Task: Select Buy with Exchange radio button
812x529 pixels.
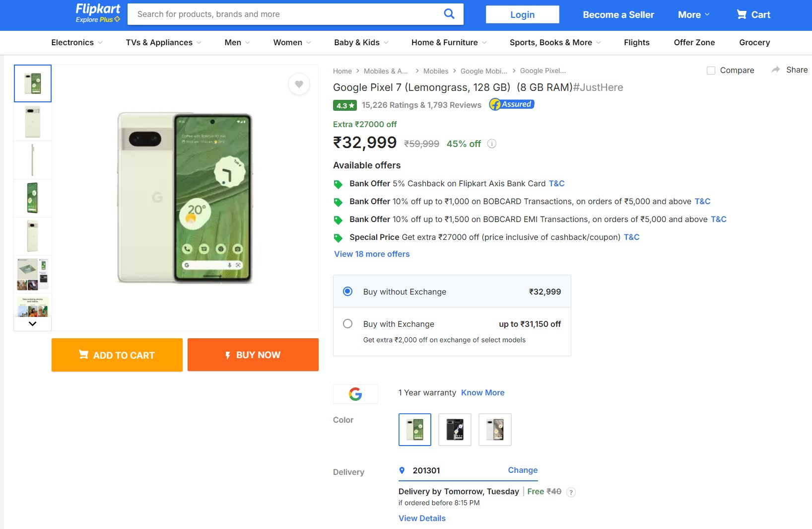Action: [348, 324]
